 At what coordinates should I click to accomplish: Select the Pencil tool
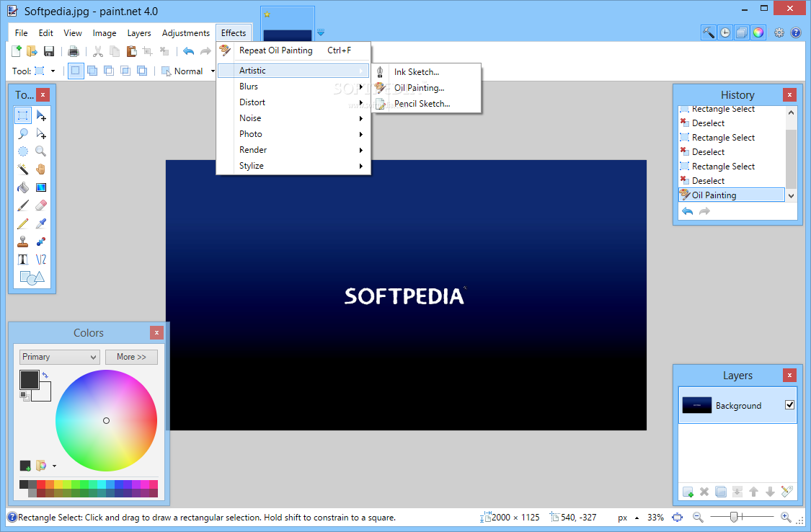pyautogui.click(x=23, y=223)
